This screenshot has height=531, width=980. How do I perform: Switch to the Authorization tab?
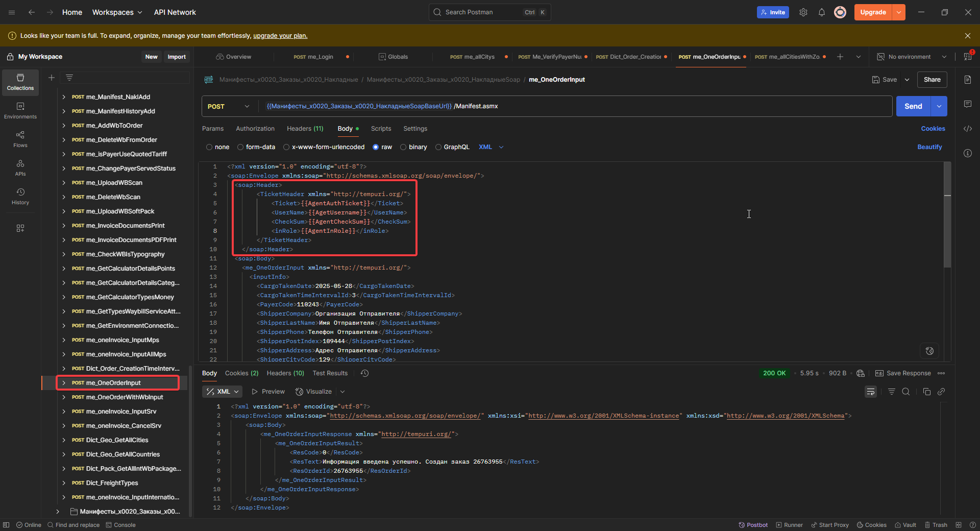[x=255, y=129]
